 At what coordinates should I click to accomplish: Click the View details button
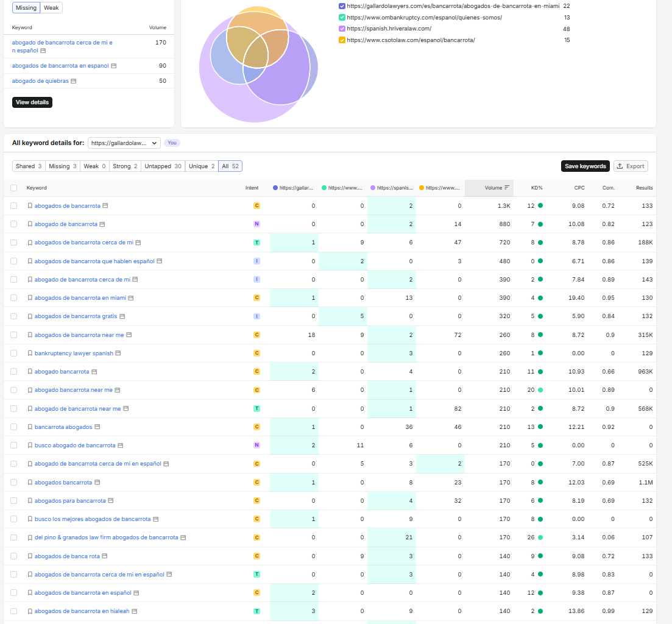pos(32,102)
